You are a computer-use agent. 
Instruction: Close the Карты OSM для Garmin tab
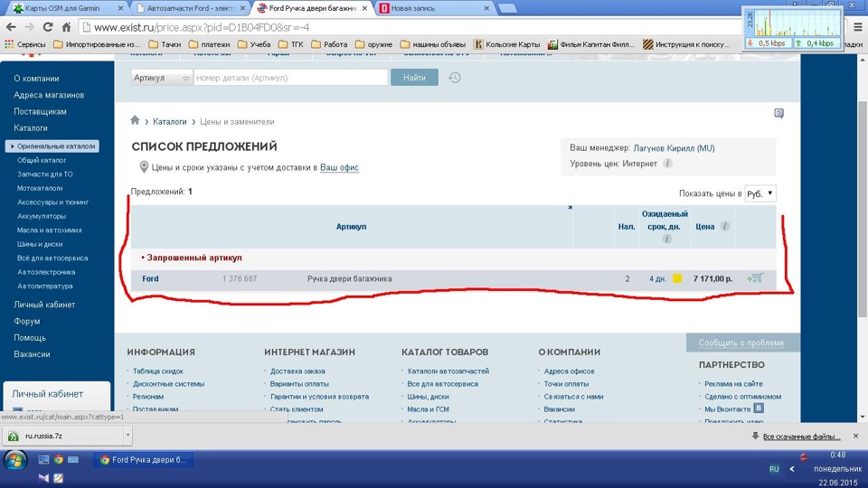[x=120, y=8]
